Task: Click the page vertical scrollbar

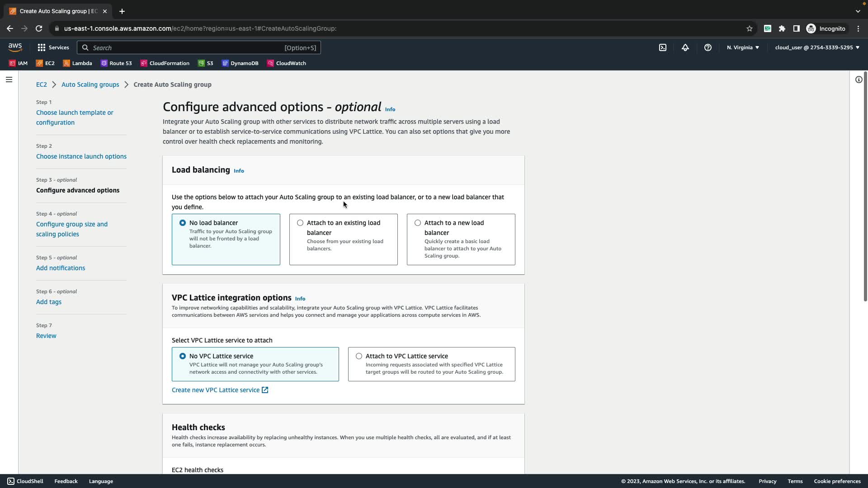Action: coord(865,185)
